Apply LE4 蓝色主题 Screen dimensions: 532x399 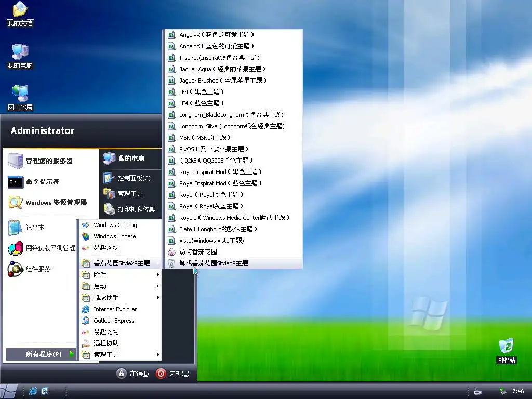[233, 103]
